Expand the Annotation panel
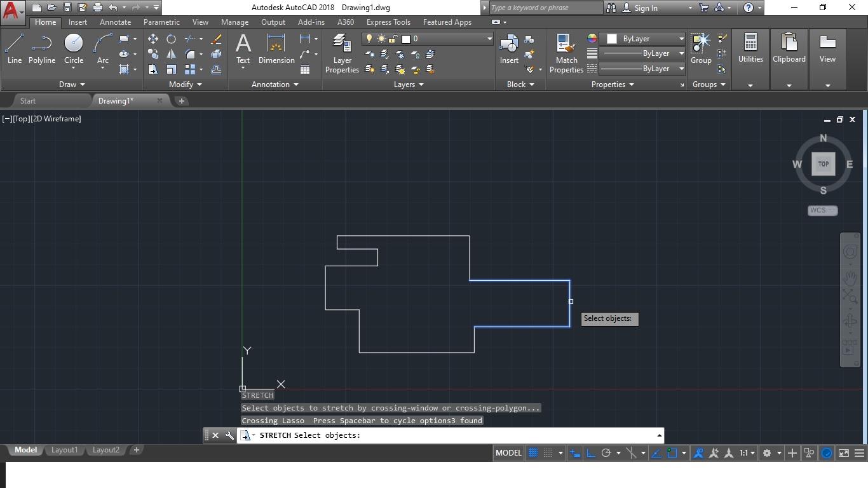This screenshot has height=488, width=868. 275,85
